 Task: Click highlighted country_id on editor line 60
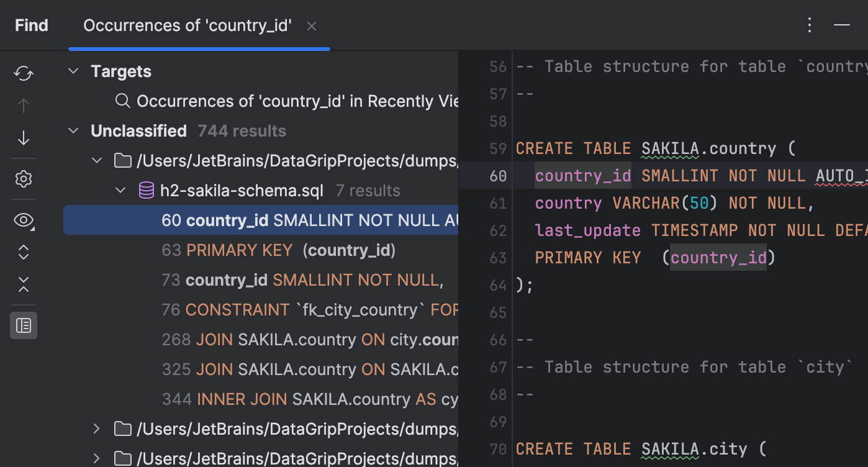point(582,175)
